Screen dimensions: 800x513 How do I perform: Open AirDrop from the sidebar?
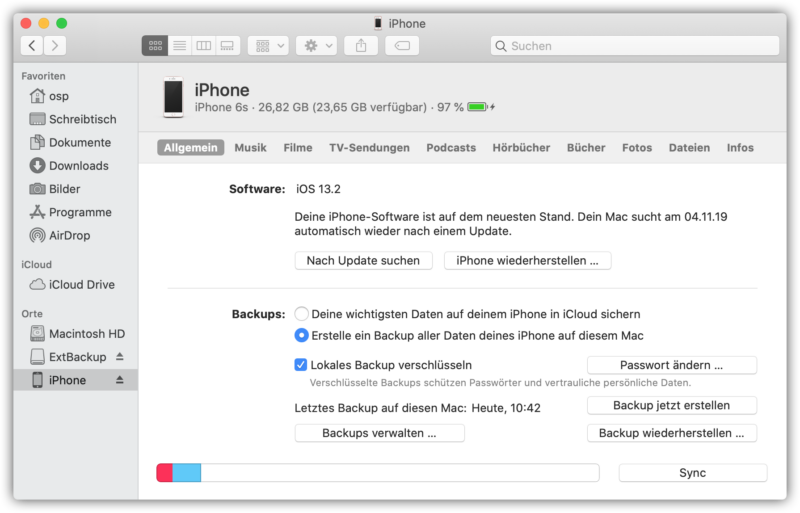coord(70,235)
